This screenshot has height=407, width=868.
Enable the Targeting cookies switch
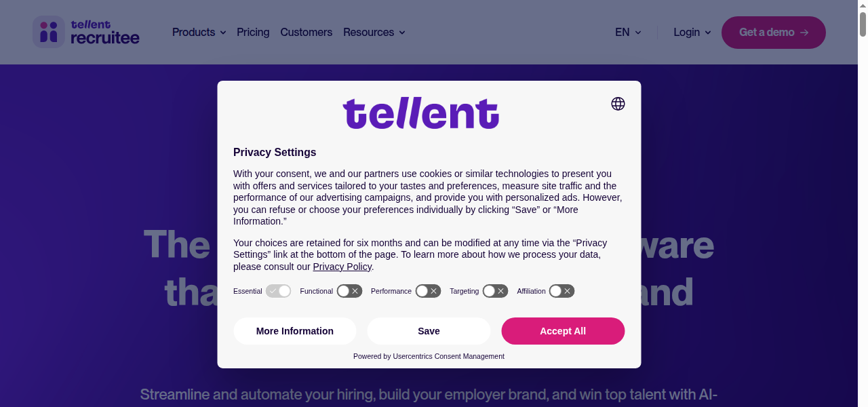(x=495, y=291)
